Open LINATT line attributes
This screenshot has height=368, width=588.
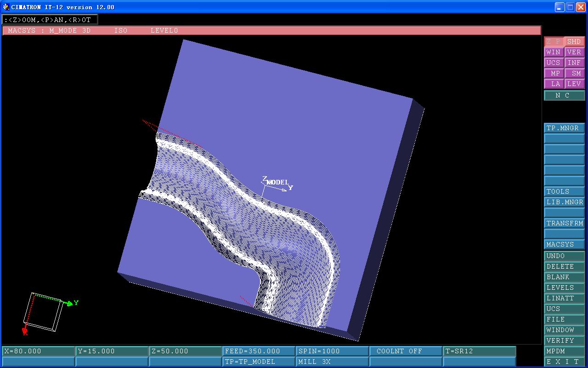coord(564,298)
